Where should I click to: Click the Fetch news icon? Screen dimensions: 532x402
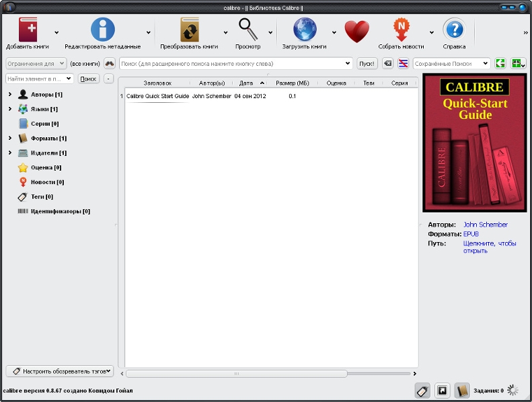401,30
